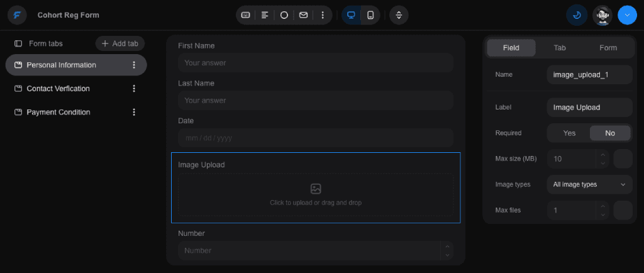Viewport: 644px width, 273px height.
Task: Click the collapse/expand vertical arrows button
Action: 399,15
